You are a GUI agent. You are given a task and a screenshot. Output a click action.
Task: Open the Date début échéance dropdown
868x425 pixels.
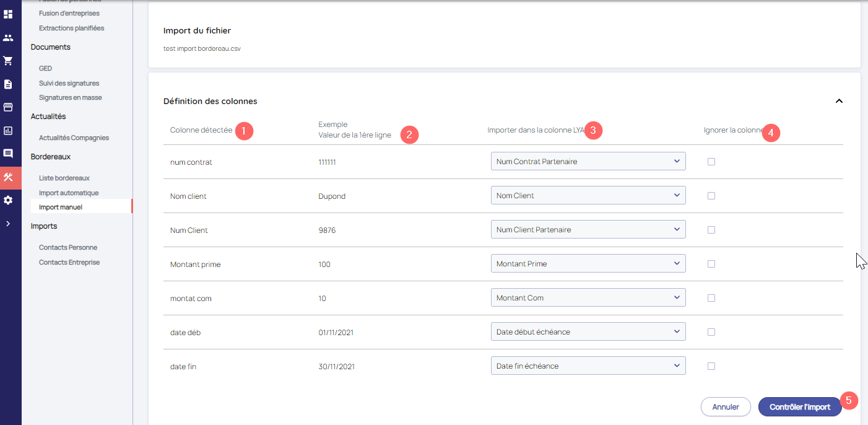click(588, 332)
